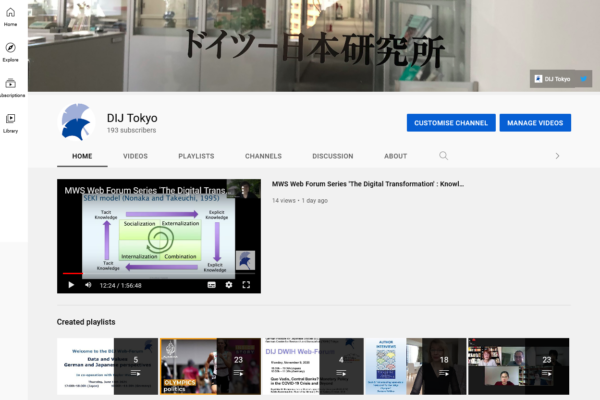The width and height of the screenshot is (600, 400).
Task: Go to Home in the sidebar
Action: click(10, 17)
